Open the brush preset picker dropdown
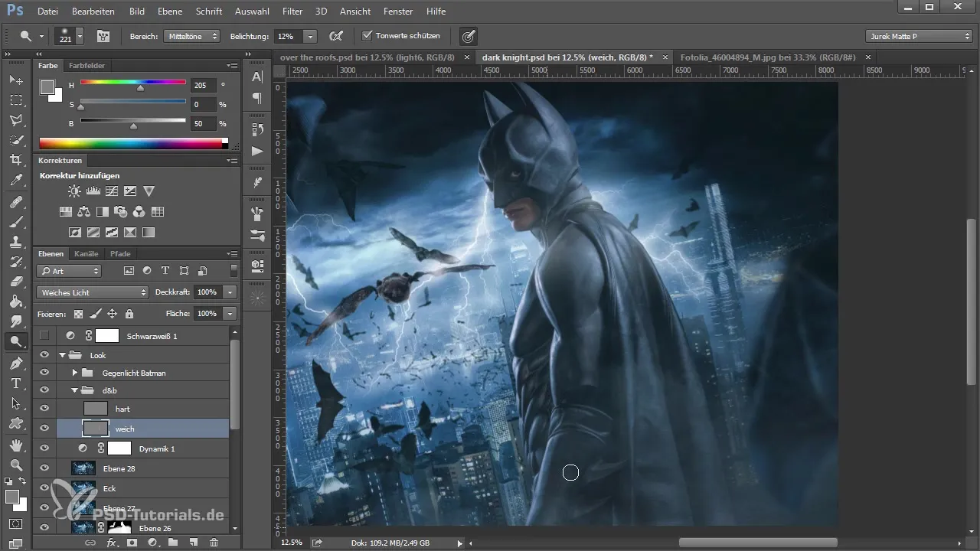This screenshot has width=980, height=551. tap(80, 36)
